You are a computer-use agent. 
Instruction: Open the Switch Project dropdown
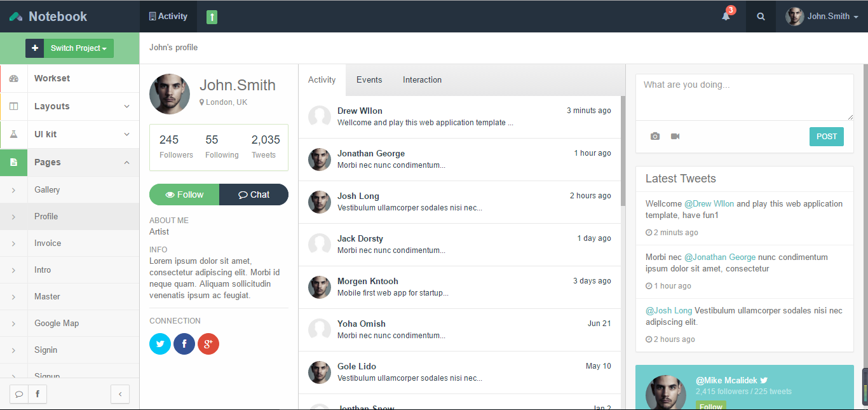pyautogui.click(x=79, y=48)
